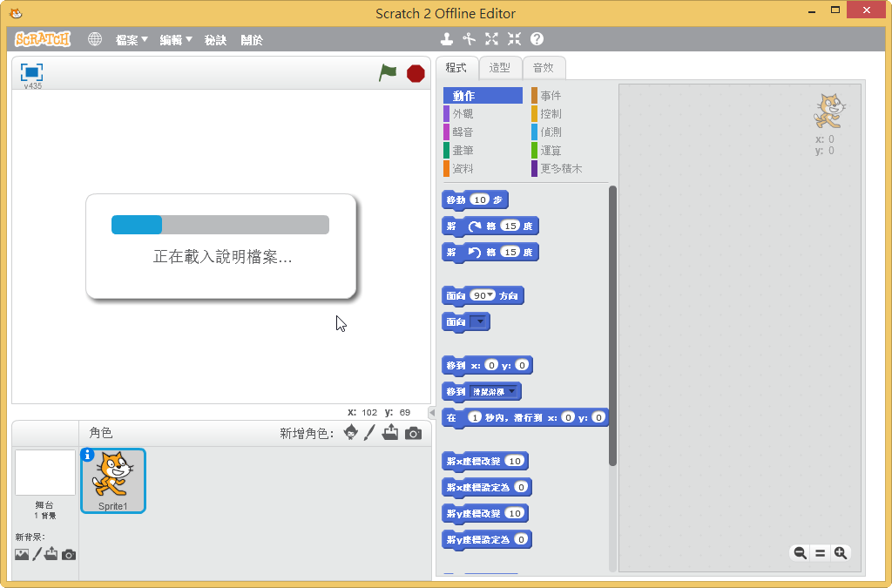Click the 0 field in 將y座標設定為 block
The image size is (892, 588).
point(521,539)
